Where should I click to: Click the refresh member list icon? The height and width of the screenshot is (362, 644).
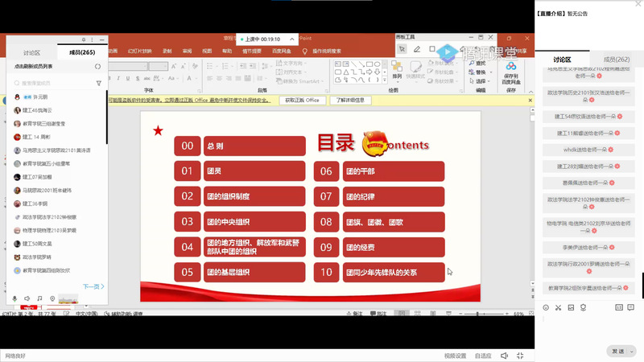[x=98, y=66]
